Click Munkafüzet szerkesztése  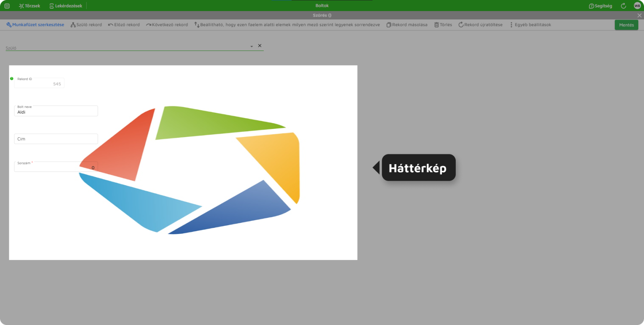pyautogui.click(x=35, y=24)
